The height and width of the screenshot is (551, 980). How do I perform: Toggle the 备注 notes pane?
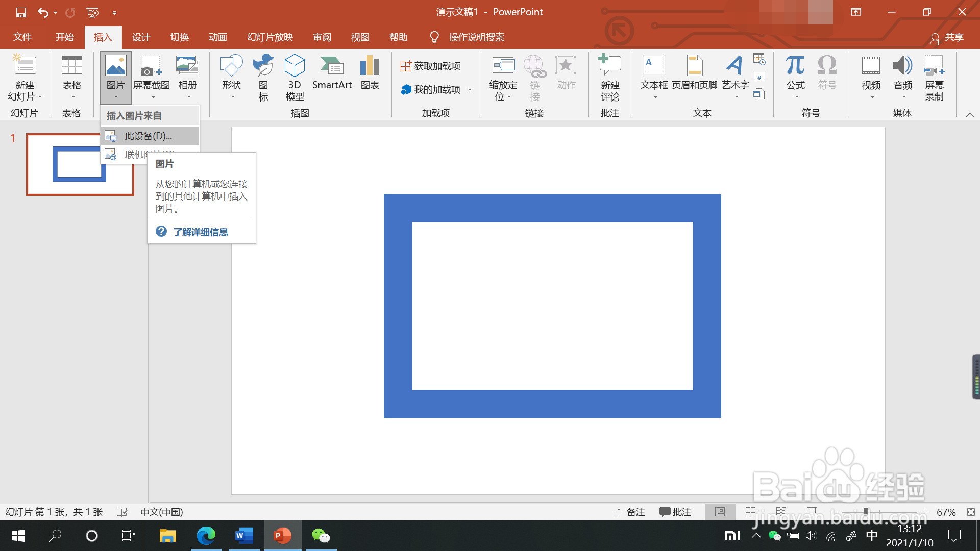630,512
